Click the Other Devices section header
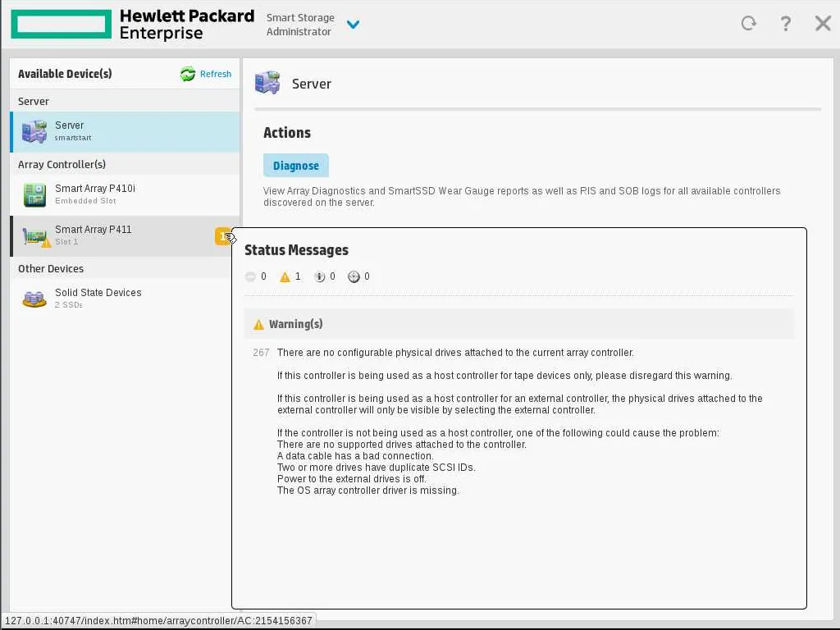The image size is (840, 630). [51, 268]
